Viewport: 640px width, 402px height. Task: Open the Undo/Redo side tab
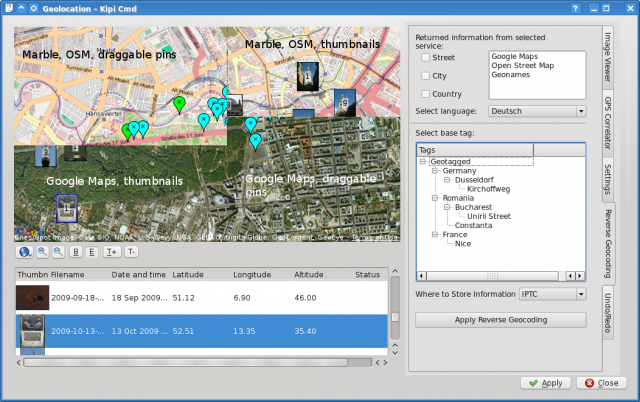click(607, 313)
